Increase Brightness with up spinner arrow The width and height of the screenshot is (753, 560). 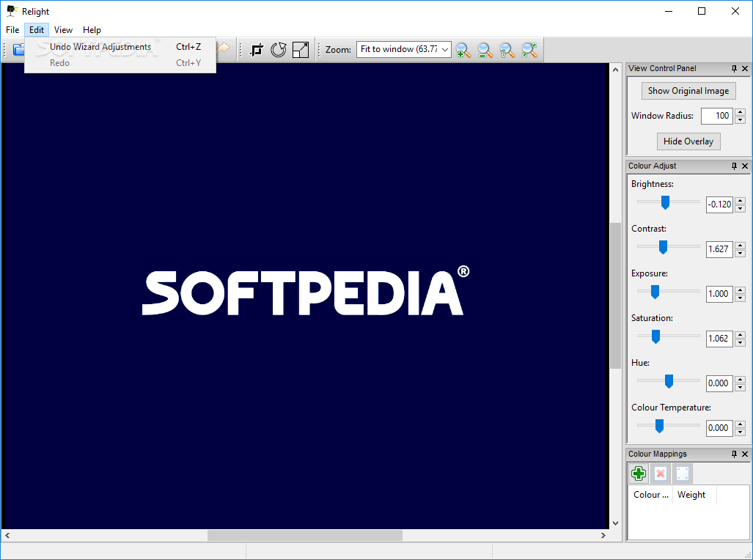point(740,201)
